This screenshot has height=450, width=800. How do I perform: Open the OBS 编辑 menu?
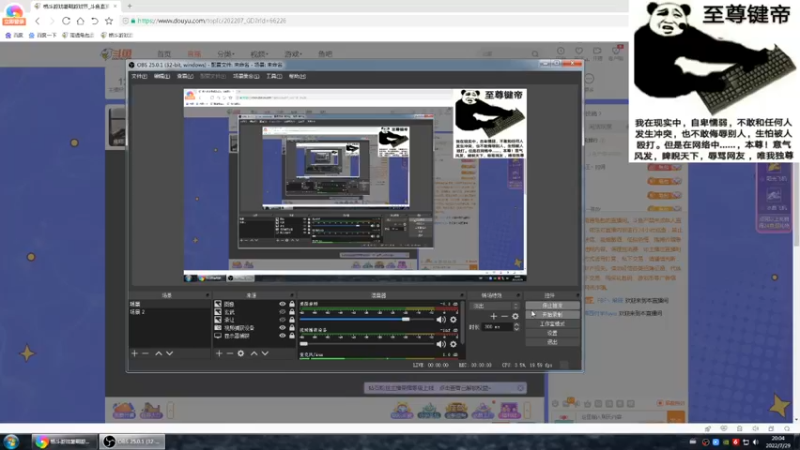tap(162, 76)
